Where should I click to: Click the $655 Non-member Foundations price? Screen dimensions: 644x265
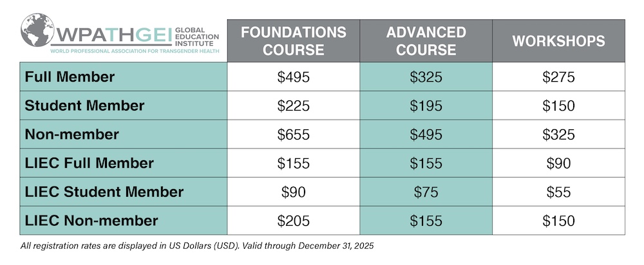click(x=293, y=134)
